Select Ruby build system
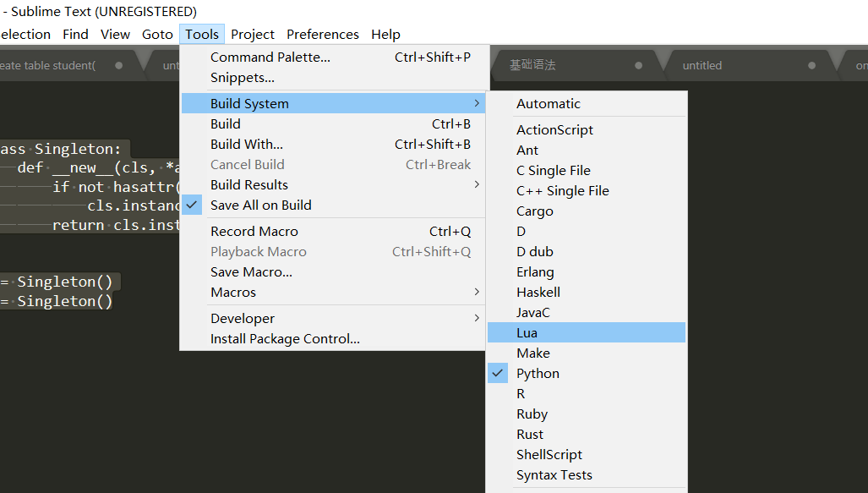The height and width of the screenshot is (493, 868). 587,414
